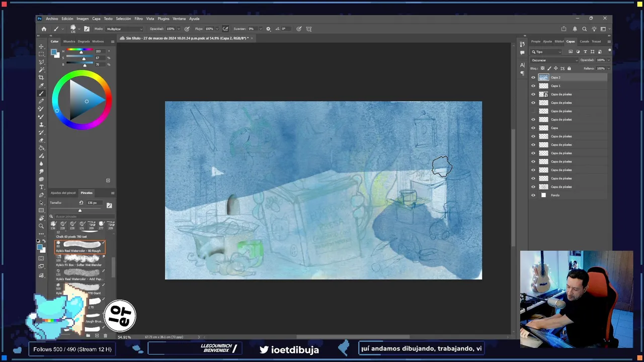Open the collapsed Character panel icon
Screen dimensions: 644x362
(x=522, y=65)
